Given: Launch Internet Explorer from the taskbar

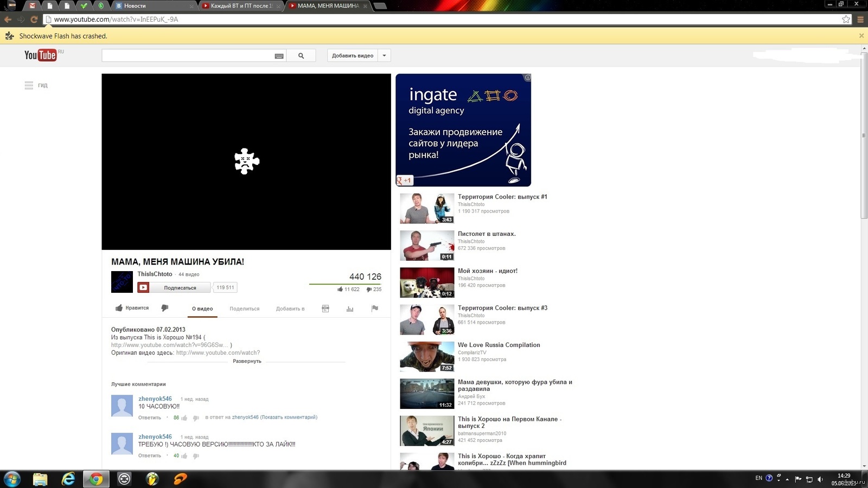Looking at the screenshot, I should tap(68, 479).
